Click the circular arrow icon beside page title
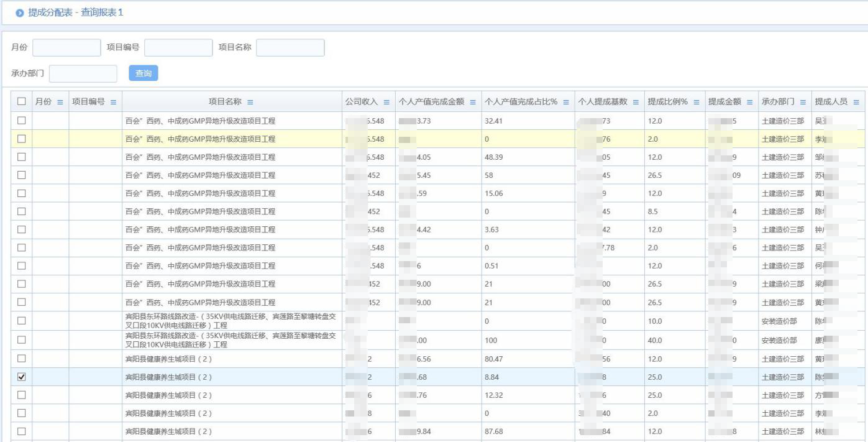This screenshot has width=868, height=442. pos(20,13)
